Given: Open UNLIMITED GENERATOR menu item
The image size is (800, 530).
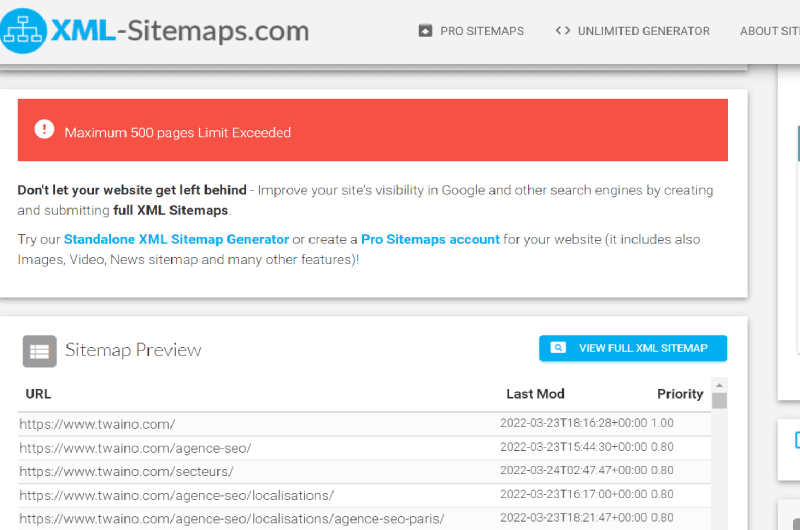Looking at the screenshot, I should (x=643, y=31).
